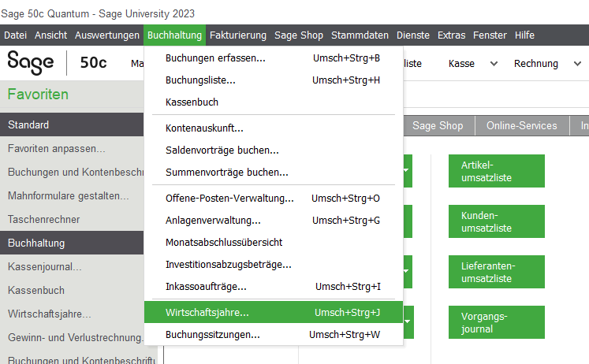Screen dimensions: 589x364
Task: Open the Auswertungen menu
Action: coord(107,35)
